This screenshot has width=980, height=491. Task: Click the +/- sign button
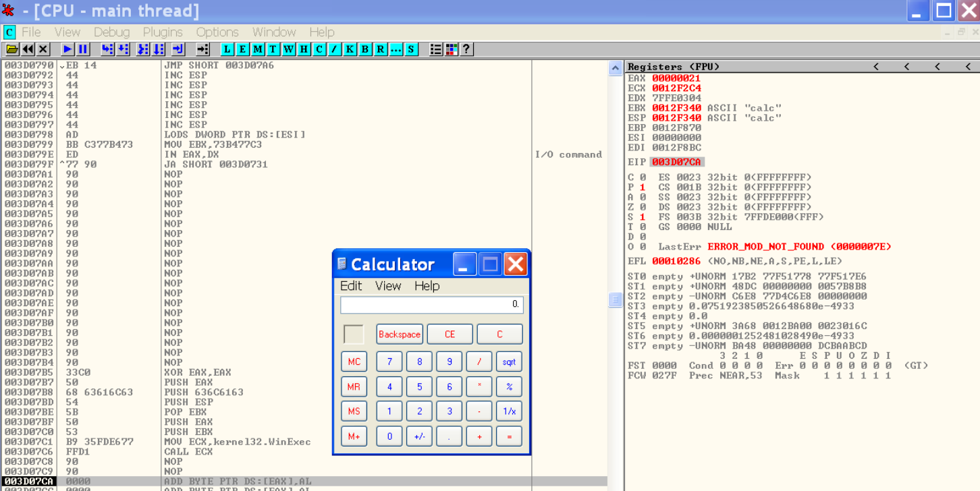pyautogui.click(x=419, y=436)
